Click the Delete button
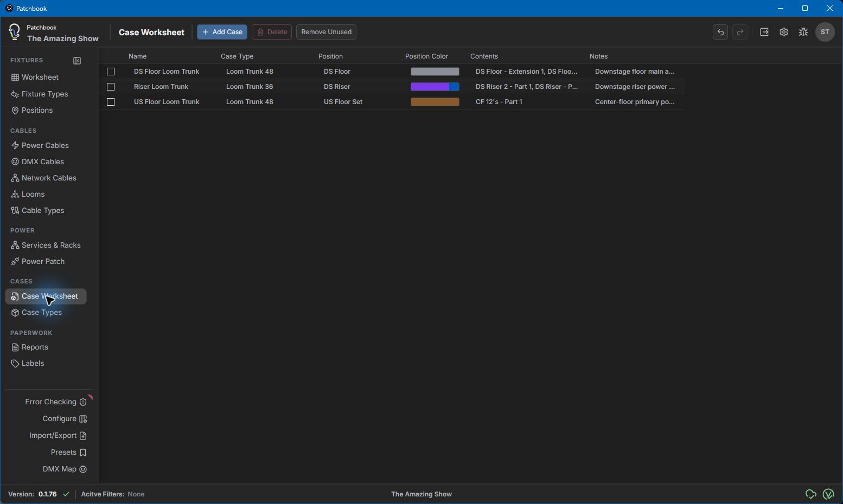This screenshot has height=504, width=843. tap(272, 32)
